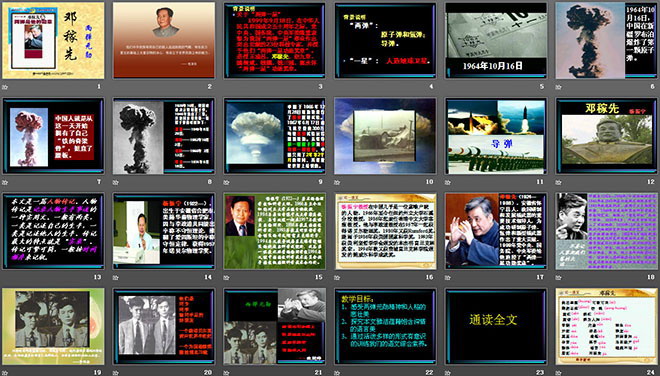Select slide 7 with the red text box

coord(53,136)
